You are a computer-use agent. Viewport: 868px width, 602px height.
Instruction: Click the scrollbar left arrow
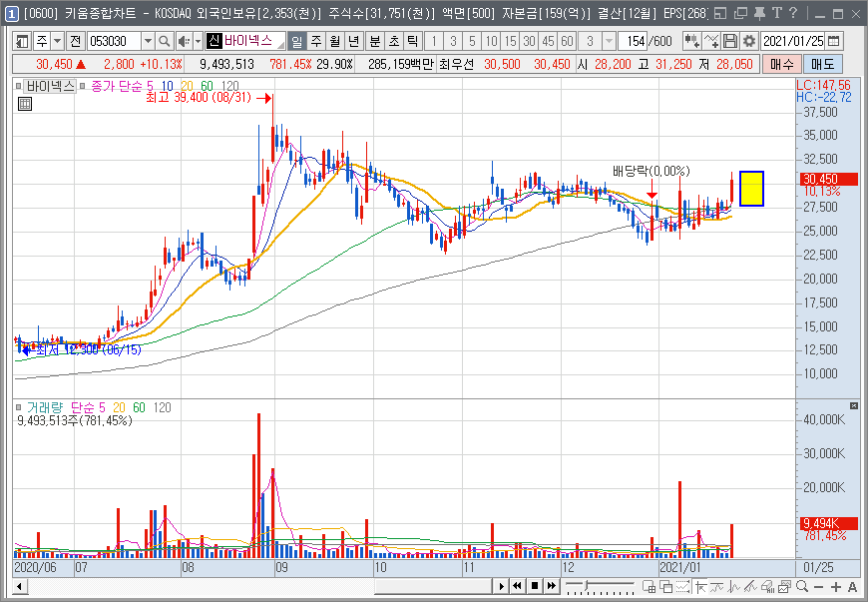tap(19, 586)
